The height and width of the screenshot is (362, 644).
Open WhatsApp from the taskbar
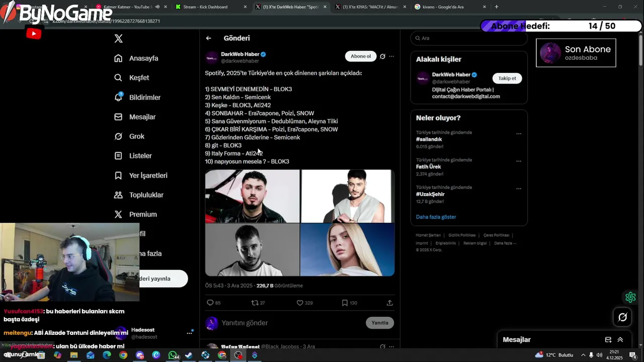pos(173,355)
